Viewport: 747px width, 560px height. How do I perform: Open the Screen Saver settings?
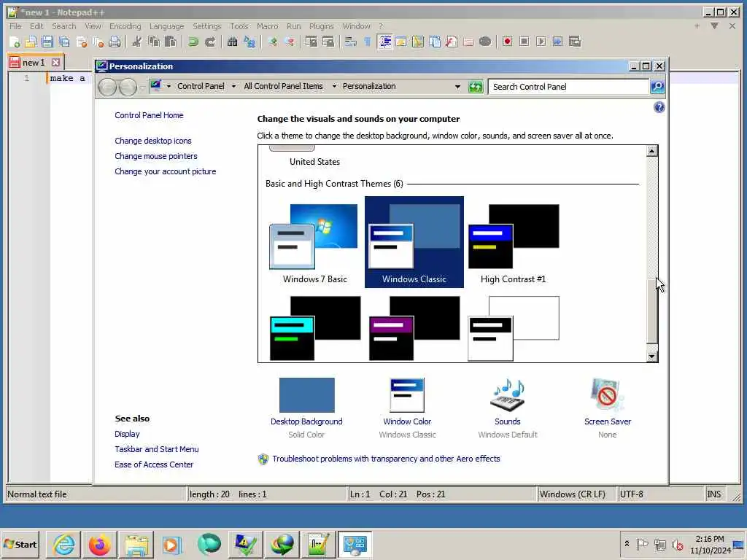608,408
